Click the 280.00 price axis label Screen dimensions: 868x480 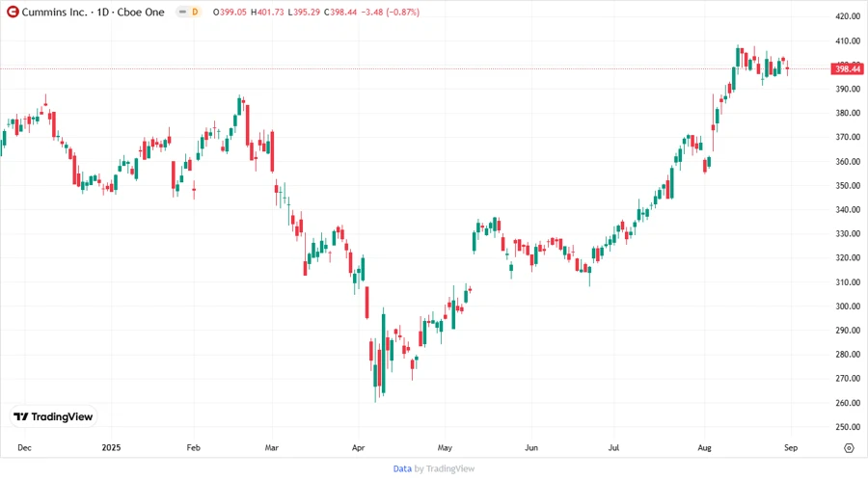848,355
